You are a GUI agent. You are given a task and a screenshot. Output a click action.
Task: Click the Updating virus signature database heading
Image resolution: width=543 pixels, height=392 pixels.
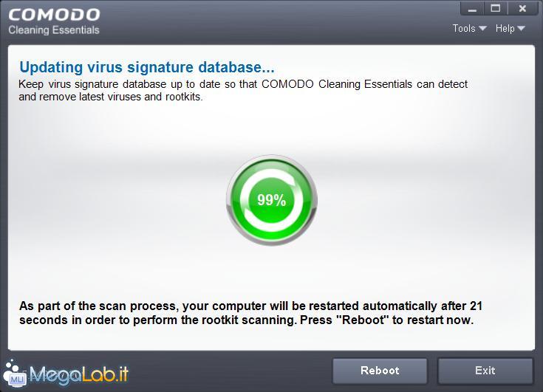pyautogui.click(x=147, y=67)
